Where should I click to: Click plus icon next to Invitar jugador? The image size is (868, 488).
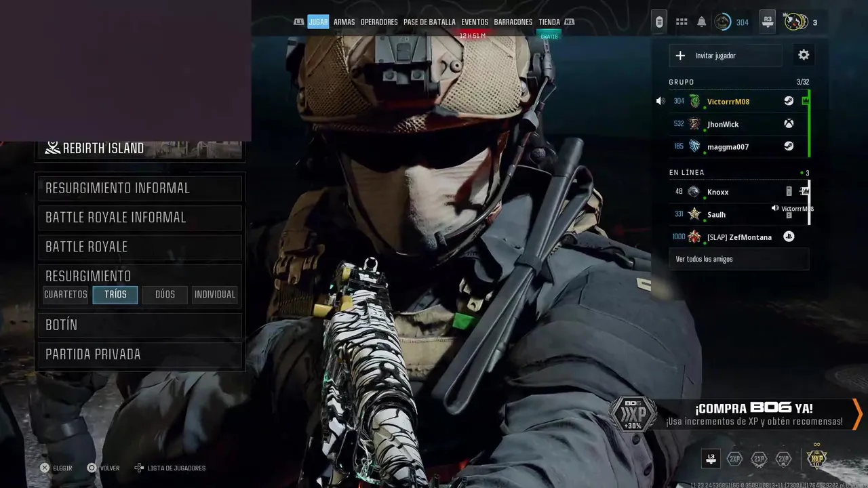click(x=680, y=56)
